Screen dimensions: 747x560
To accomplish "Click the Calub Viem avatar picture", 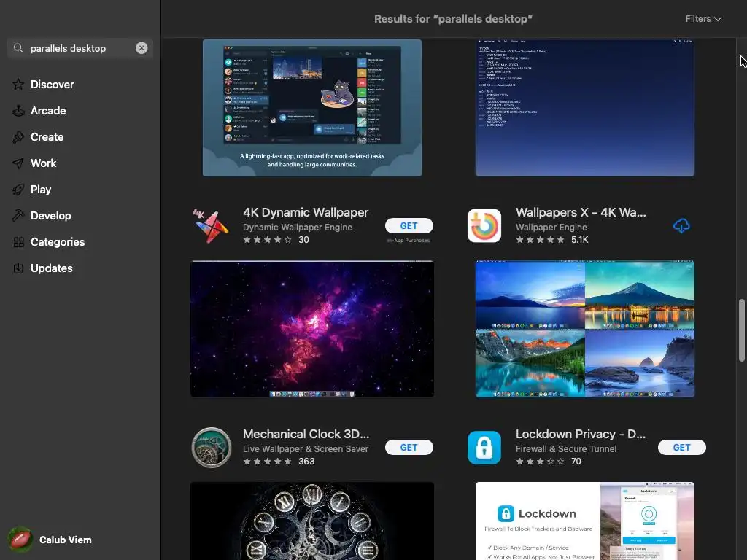I will (x=20, y=540).
